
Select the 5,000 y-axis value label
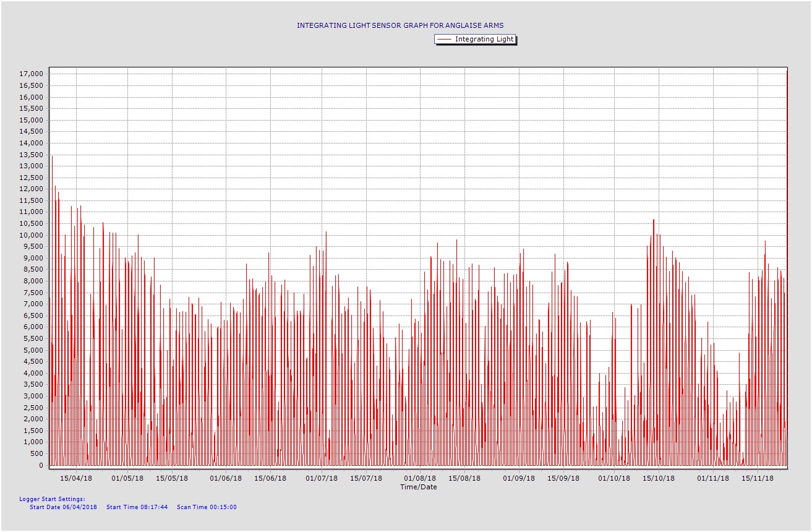(33, 350)
